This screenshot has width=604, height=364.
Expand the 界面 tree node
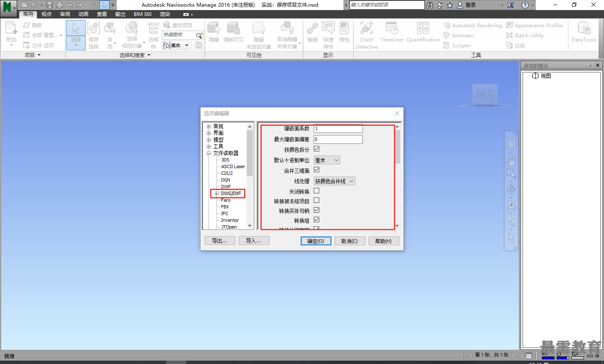pyautogui.click(x=209, y=133)
